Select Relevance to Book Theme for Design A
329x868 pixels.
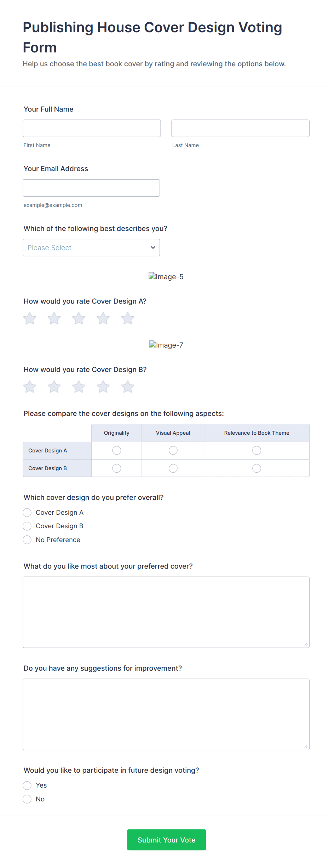(x=256, y=450)
